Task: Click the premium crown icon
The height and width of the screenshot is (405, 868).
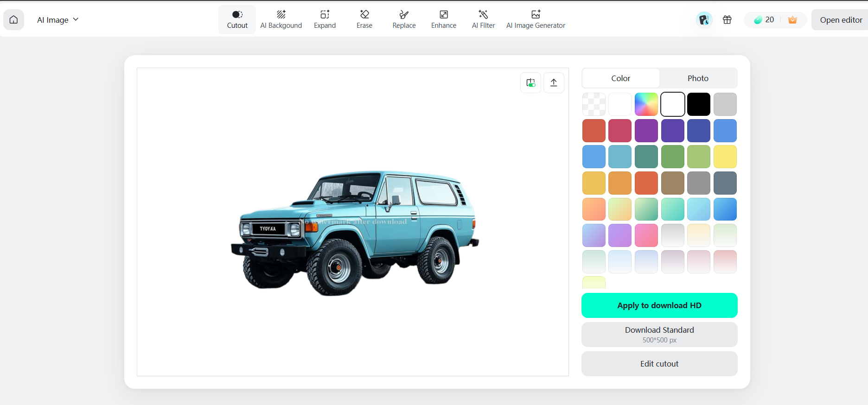Action: click(x=792, y=19)
